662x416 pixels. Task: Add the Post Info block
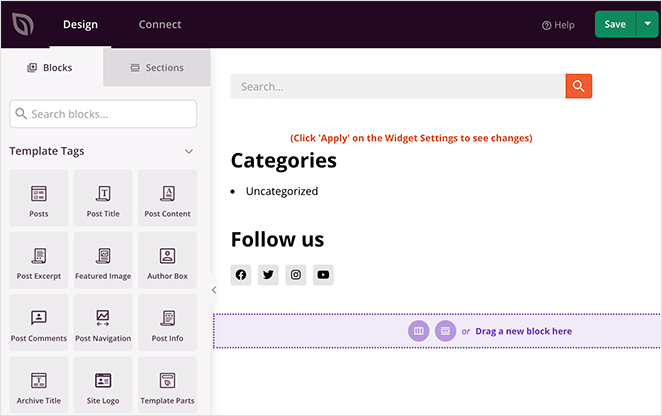point(168,323)
